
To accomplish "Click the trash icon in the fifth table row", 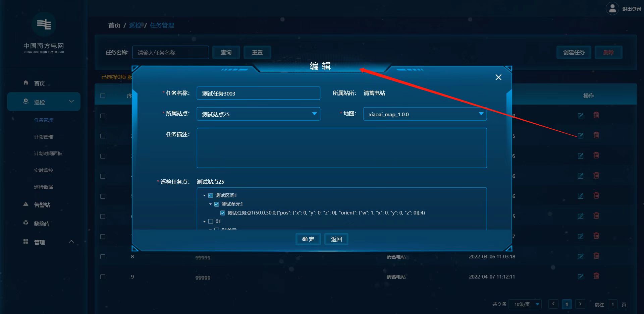I will 596,196.
